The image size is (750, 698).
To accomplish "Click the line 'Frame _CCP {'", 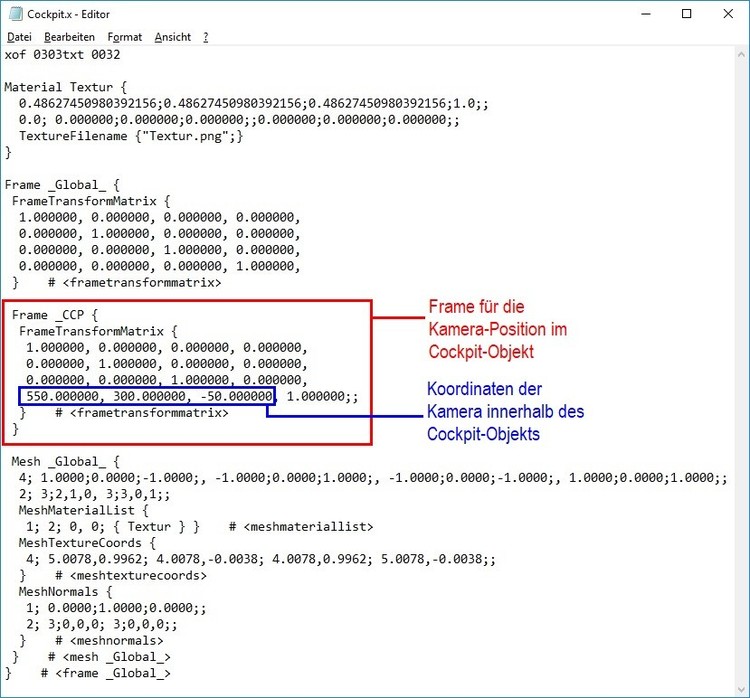I will [x=55, y=315].
